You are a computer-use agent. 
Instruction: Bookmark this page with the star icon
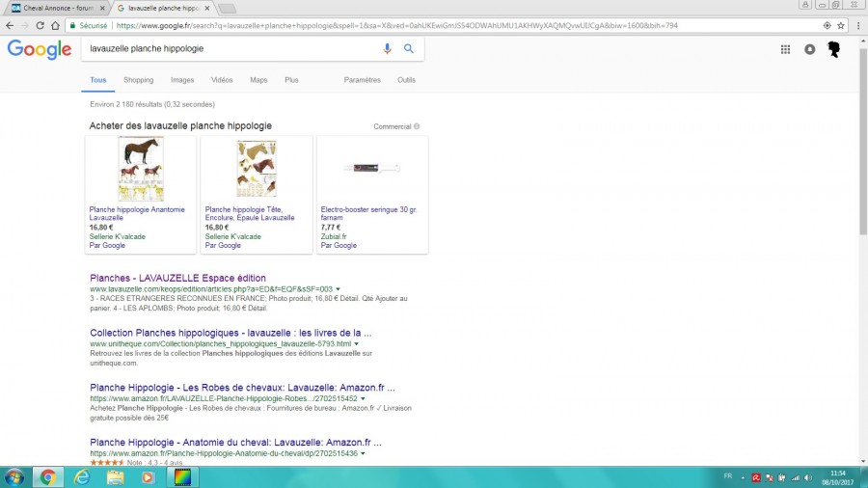841,25
